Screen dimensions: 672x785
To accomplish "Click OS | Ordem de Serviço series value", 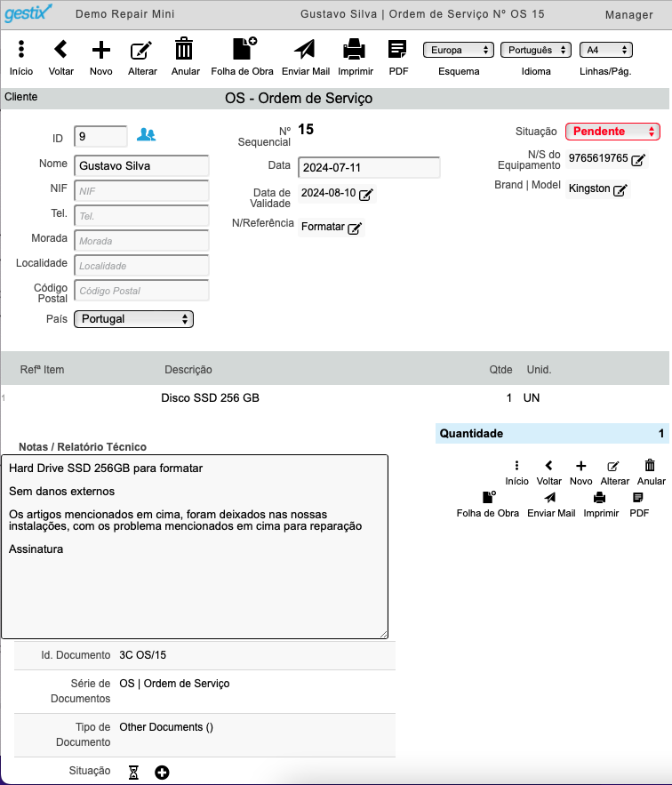I will pyautogui.click(x=174, y=684).
